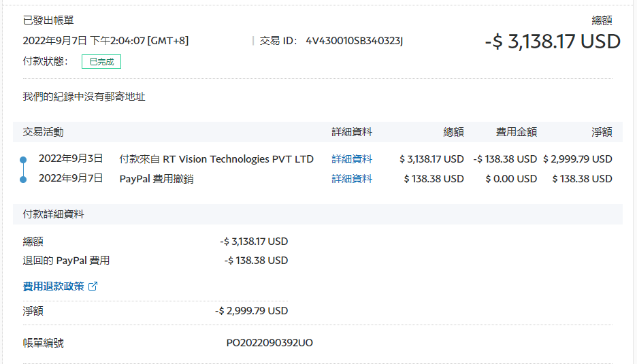Click 付款來自 RT Vision Technologies PVT LTD description
The width and height of the screenshot is (637, 364).
tap(216, 159)
